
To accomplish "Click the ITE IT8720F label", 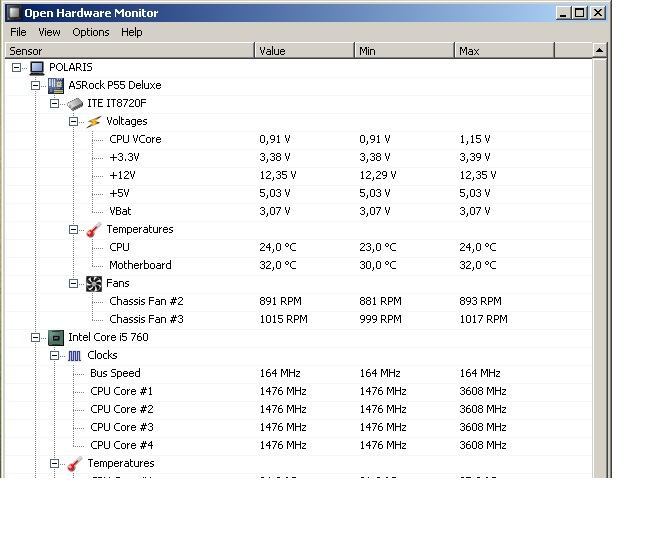I will point(117,104).
